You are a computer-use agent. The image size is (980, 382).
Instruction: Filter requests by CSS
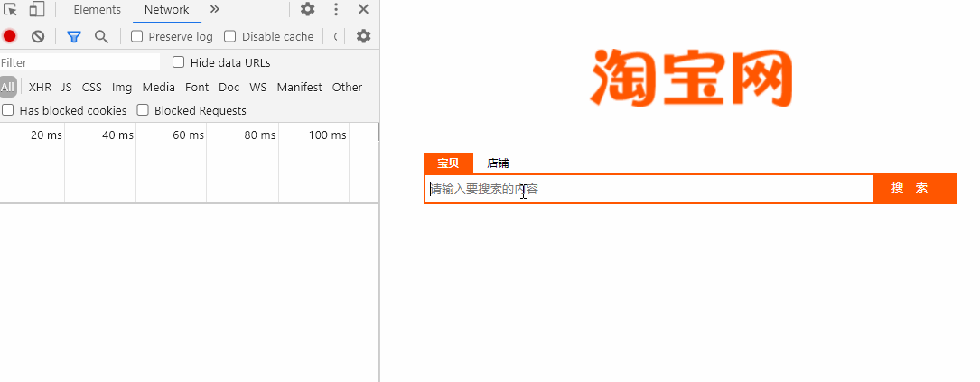click(92, 87)
